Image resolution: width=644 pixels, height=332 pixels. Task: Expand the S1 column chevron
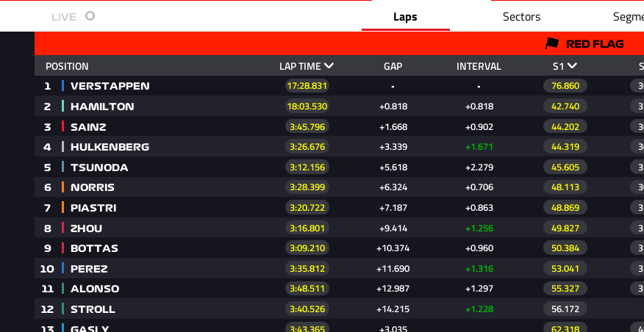[572, 65]
